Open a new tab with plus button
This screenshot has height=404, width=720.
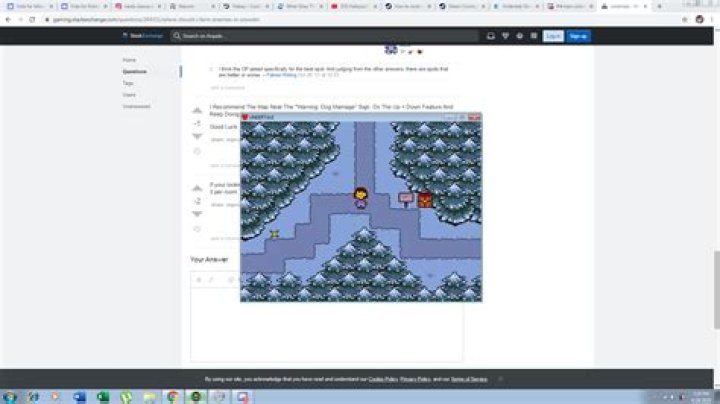click(659, 6)
